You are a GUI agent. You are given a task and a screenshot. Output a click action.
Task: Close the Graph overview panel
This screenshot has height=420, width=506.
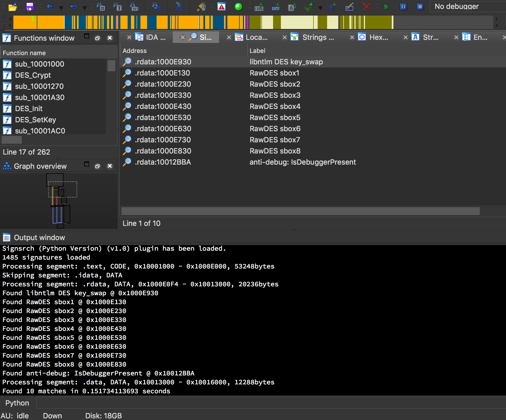(110, 166)
